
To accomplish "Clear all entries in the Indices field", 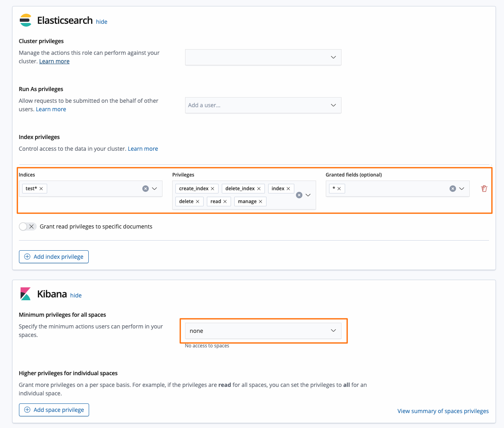I will pos(146,189).
